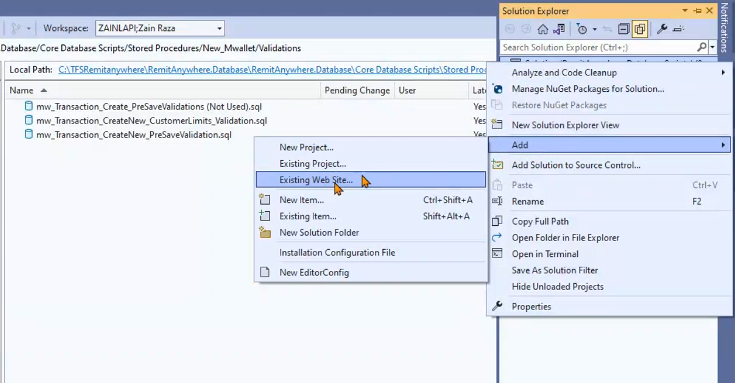Click the pin auto-hide icon on Solution Explorer
The height and width of the screenshot is (383, 735).
pos(698,11)
